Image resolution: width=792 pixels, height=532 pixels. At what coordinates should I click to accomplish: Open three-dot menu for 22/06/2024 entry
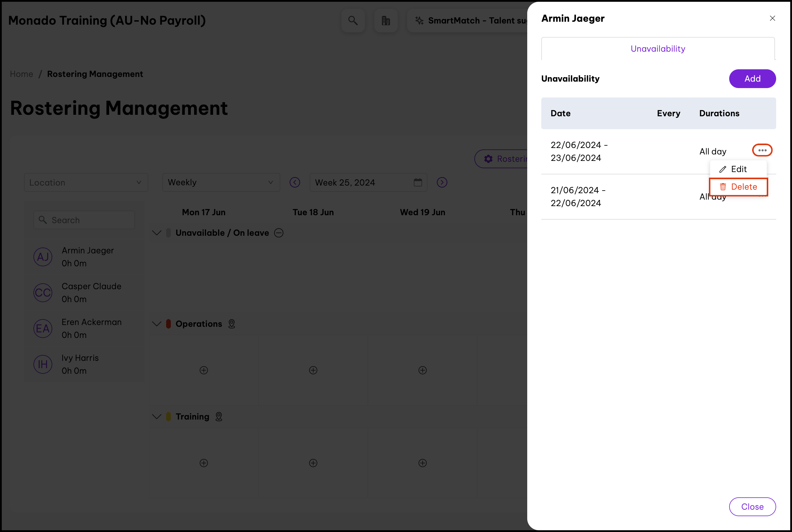[x=762, y=150]
